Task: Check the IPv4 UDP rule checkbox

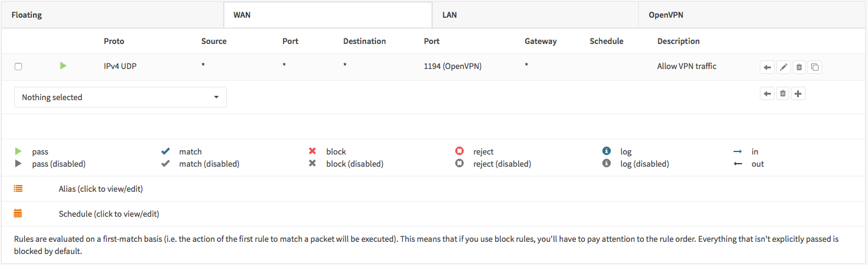Action: pyautogui.click(x=18, y=67)
